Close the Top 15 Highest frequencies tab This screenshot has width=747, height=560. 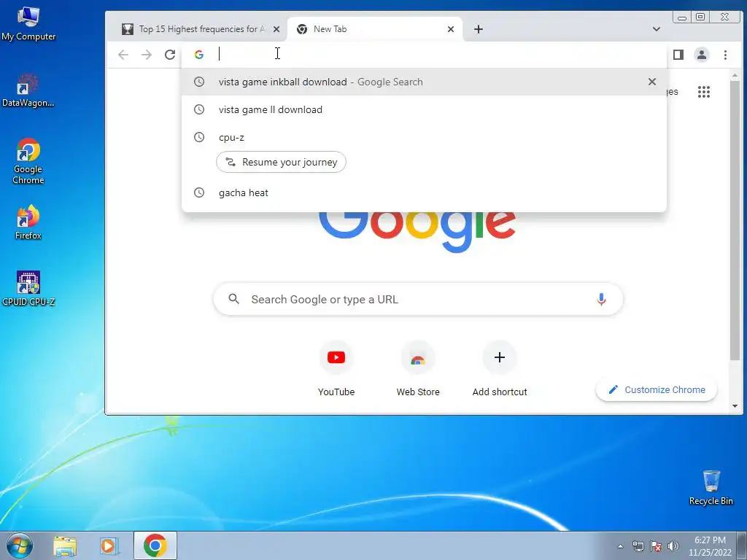click(276, 29)
